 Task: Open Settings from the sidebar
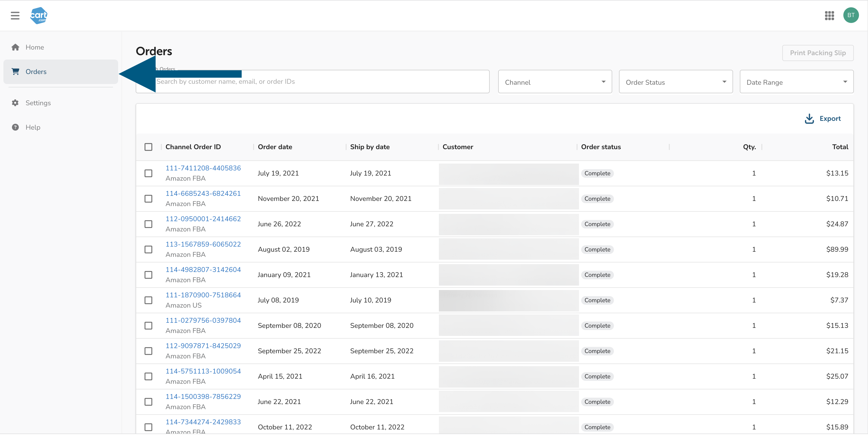38,103
